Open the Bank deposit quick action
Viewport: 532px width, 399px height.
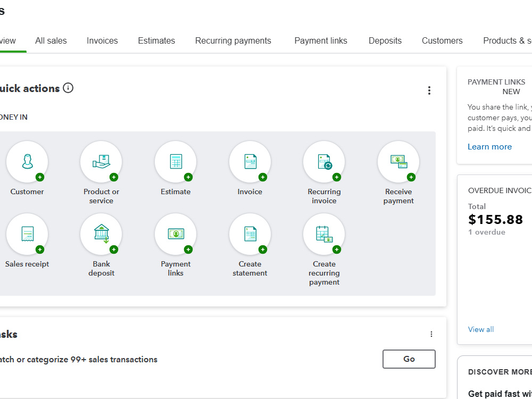click(x=101, y=234)
